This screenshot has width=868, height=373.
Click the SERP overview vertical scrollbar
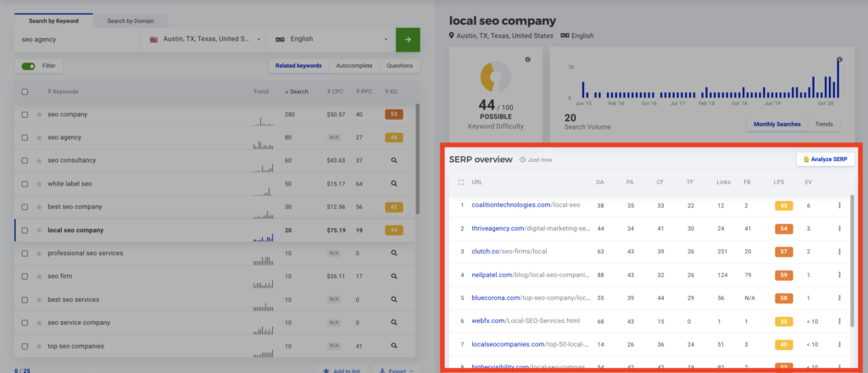click(851, 259)
